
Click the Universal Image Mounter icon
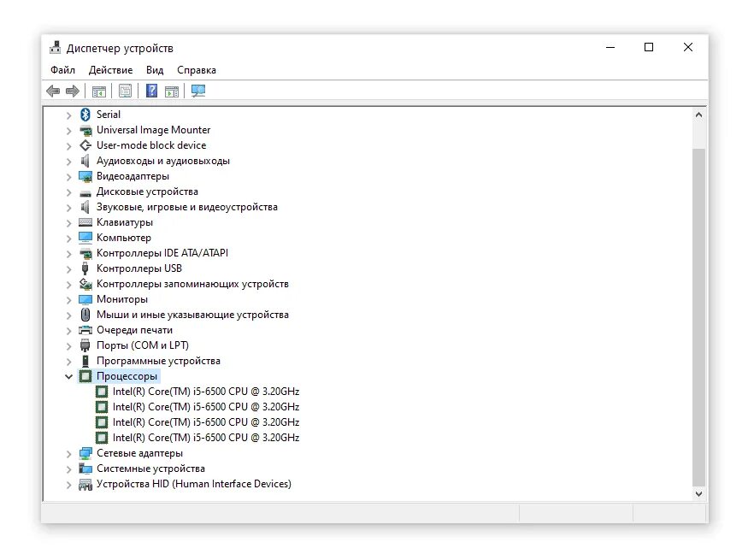pyautogui.click(x=85, y=130)
